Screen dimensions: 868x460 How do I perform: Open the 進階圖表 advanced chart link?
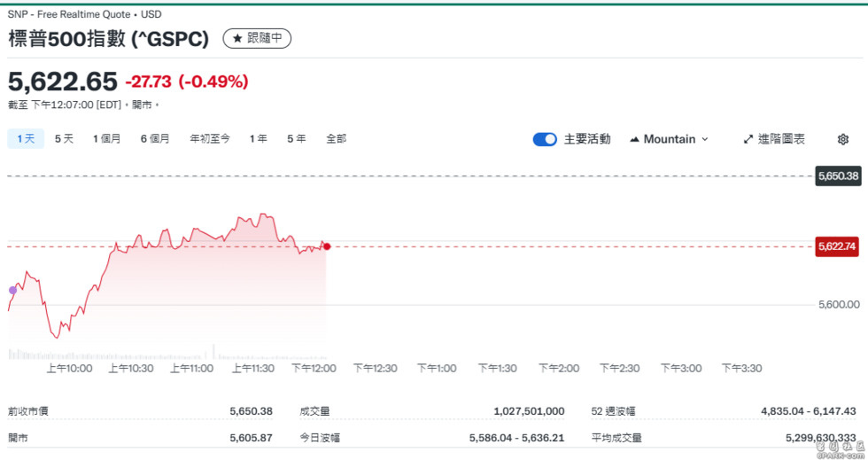(x=774, y=139)
